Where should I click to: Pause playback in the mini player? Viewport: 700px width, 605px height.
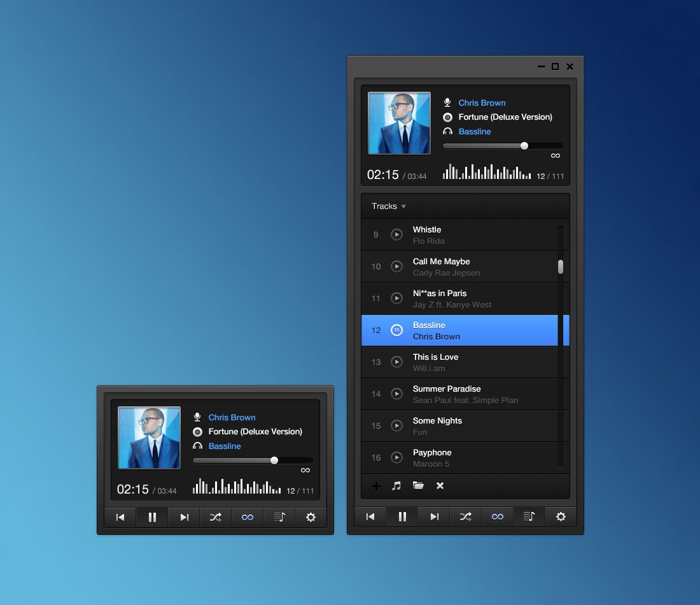152,517
